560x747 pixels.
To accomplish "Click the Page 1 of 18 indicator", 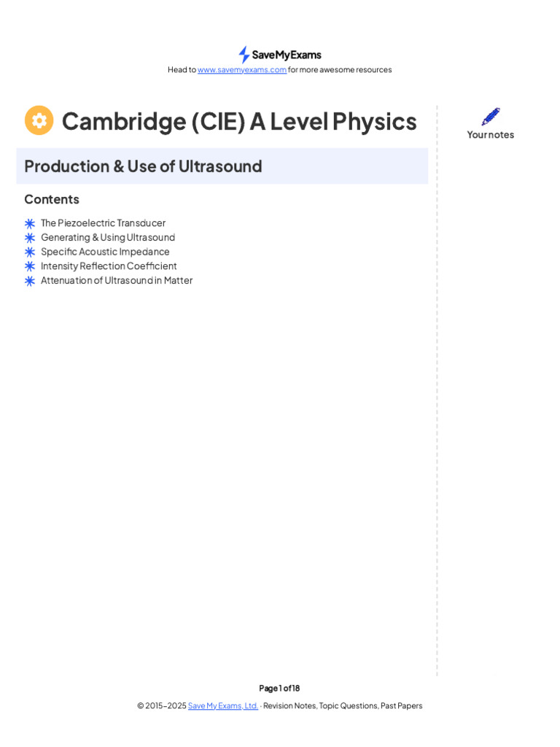I will [x=279, y=688].
